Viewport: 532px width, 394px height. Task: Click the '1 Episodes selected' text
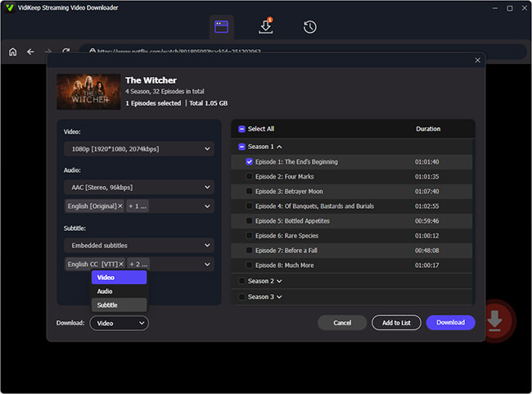(x=153, y=103)
